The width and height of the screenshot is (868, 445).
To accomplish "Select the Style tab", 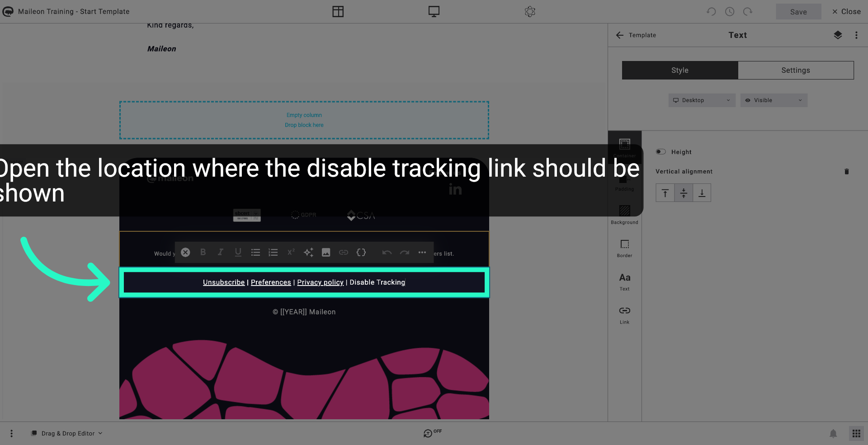I will pos(680,70).
